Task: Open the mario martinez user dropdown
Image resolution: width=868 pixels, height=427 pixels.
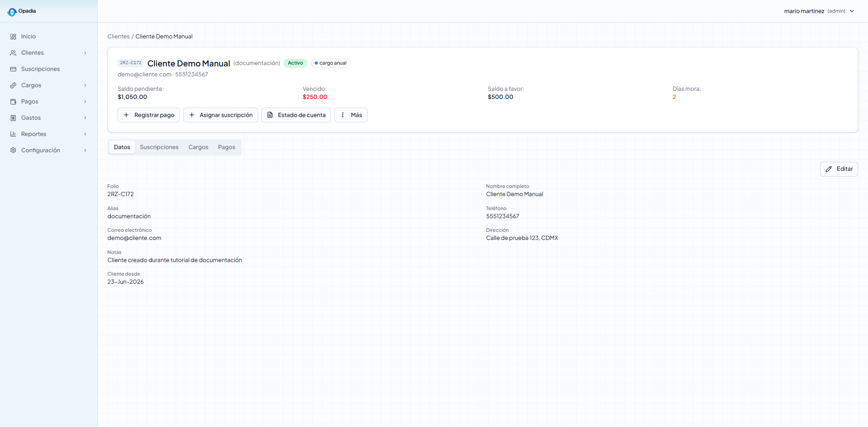Action: click(819, 11)
